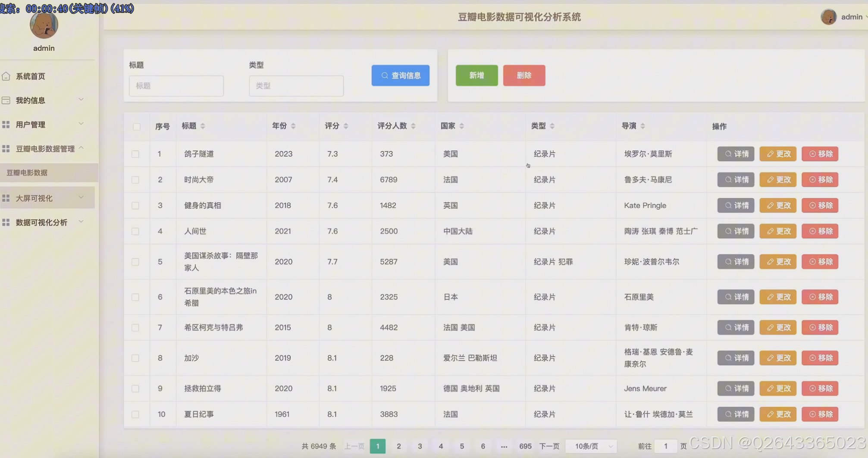Open 详情 for 鸽子隧道
This screenshot has height=458, width=868.
(x=736, y=154)
